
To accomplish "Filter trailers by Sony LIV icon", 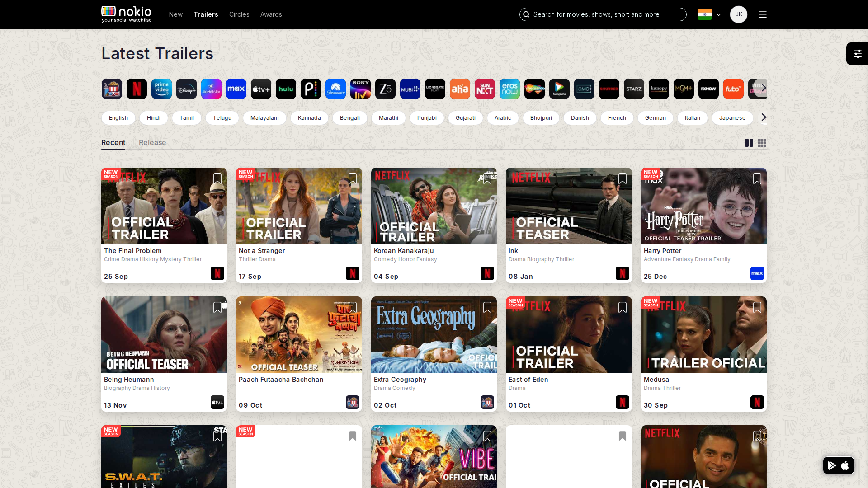I will coord(360,89).
